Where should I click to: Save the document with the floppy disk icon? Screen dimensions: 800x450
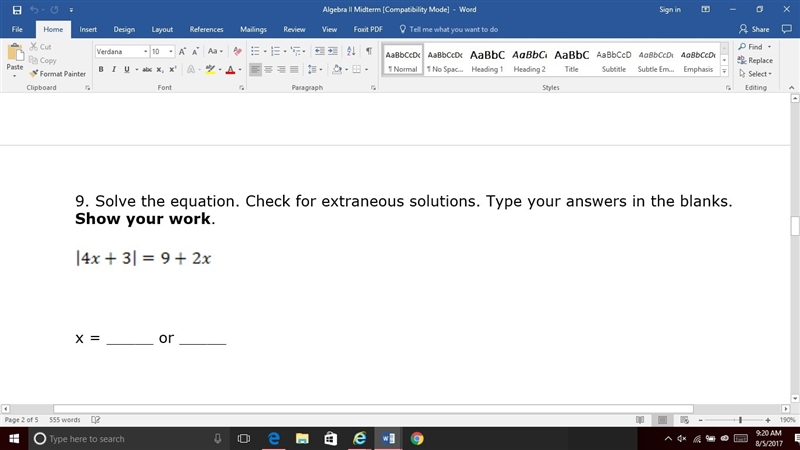point(17,10)
